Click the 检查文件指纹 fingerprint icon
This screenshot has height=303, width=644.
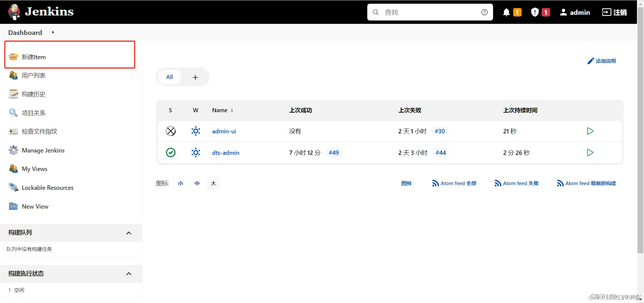point(13,132)
